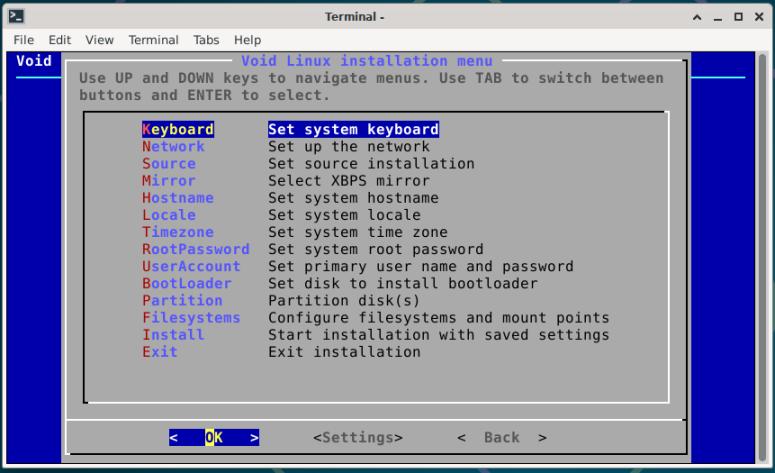
Task: Click 'Partition disk(s)' description
Action: click(344, 301)
